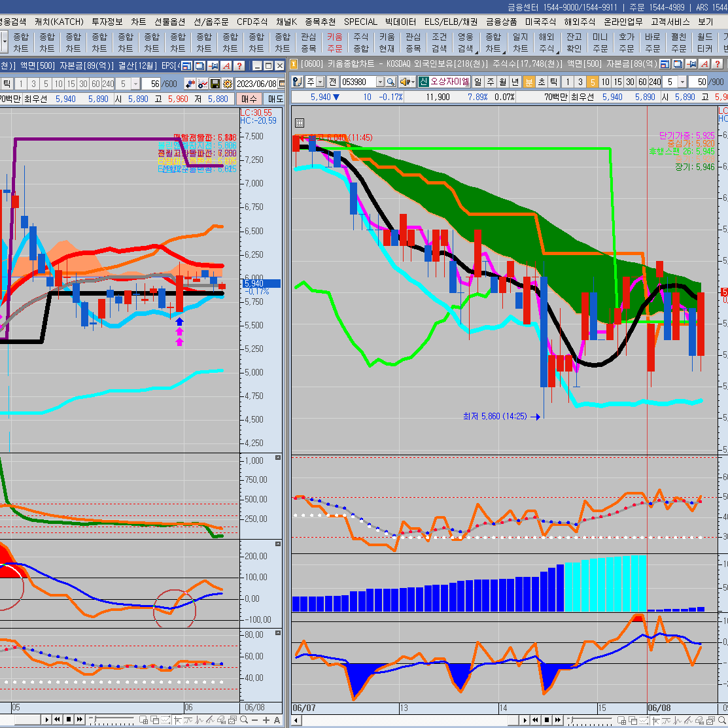Open the interval value dropdown in right chart toolbar
The image size is (728, 728).
click(x=682, y=82)
